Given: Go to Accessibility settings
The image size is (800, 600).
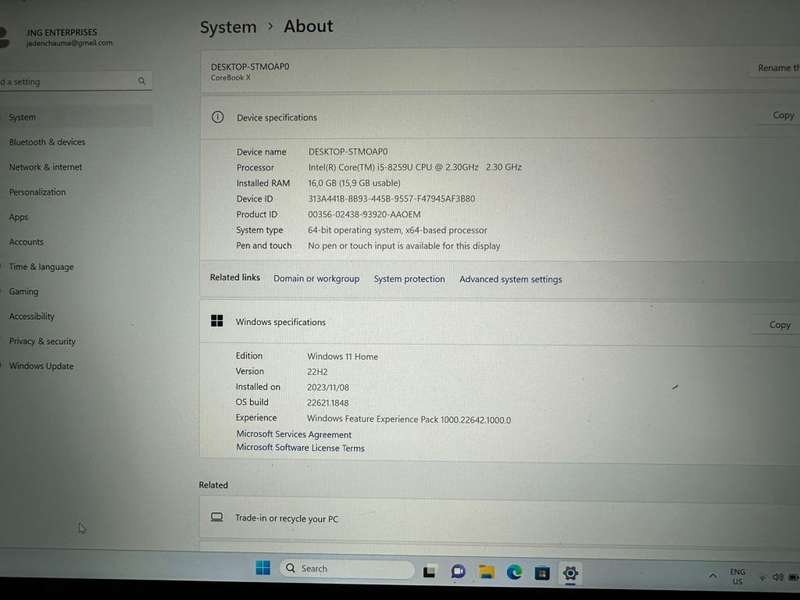Looking at the screenshot, I should tap(31, 316).
